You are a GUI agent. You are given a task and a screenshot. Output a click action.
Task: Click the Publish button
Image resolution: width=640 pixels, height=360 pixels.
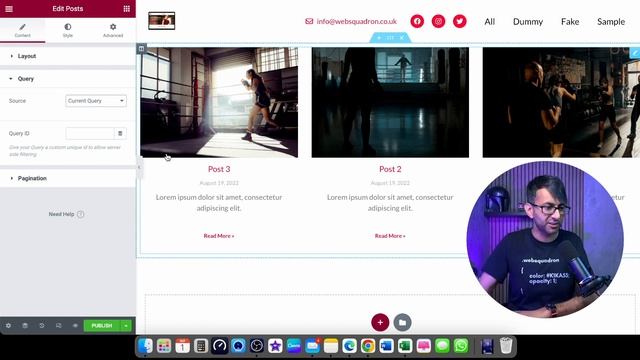pyautogui.click(x=102, y=326)
